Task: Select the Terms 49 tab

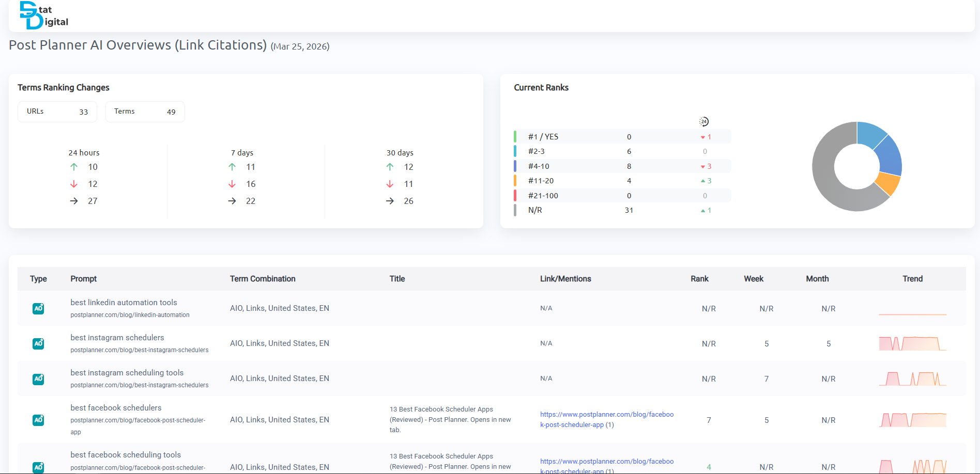Action: click(x=145, y=112)
